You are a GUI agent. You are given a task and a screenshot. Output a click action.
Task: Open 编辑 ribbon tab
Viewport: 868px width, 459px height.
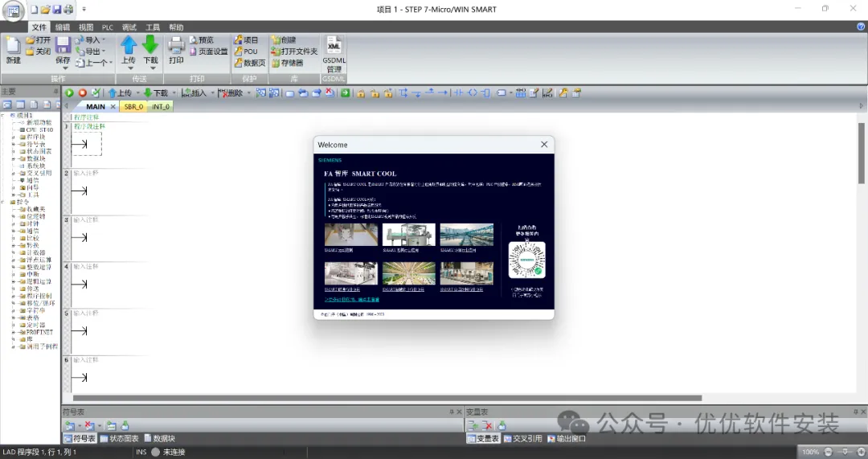[x=63, y=27]
